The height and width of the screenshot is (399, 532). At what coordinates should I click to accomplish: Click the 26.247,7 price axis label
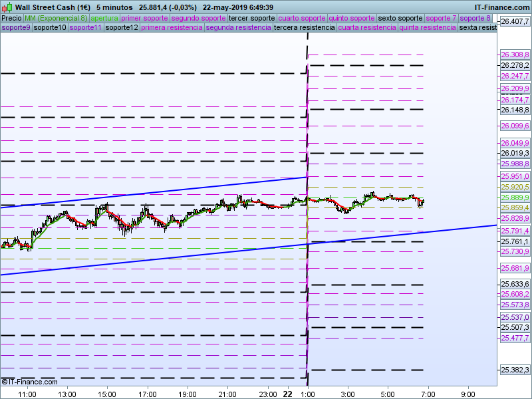tap(515, 76)
